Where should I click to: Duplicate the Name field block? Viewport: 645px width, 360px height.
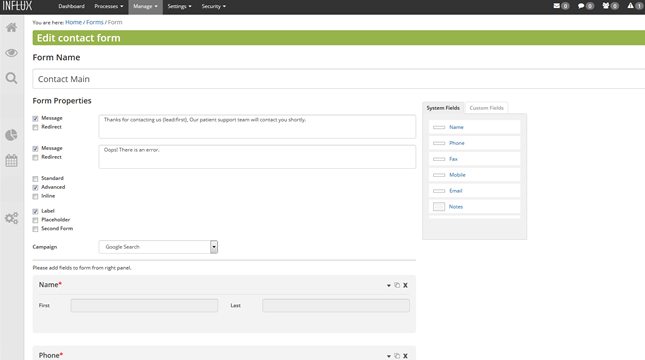click(x=397, y=285)
